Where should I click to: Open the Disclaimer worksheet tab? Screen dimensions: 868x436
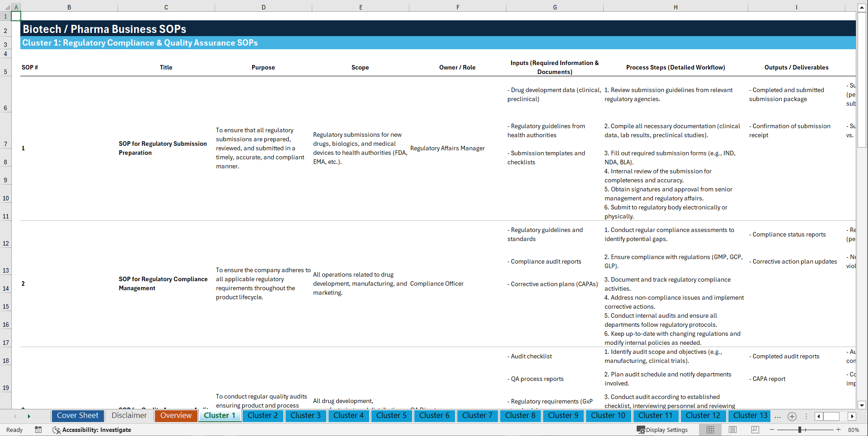[129, 415]
